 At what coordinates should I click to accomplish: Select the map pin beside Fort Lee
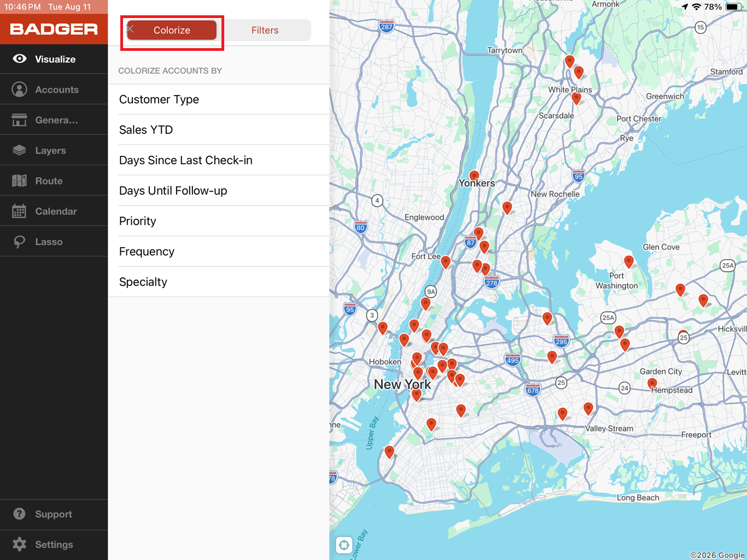pos(446,262)
